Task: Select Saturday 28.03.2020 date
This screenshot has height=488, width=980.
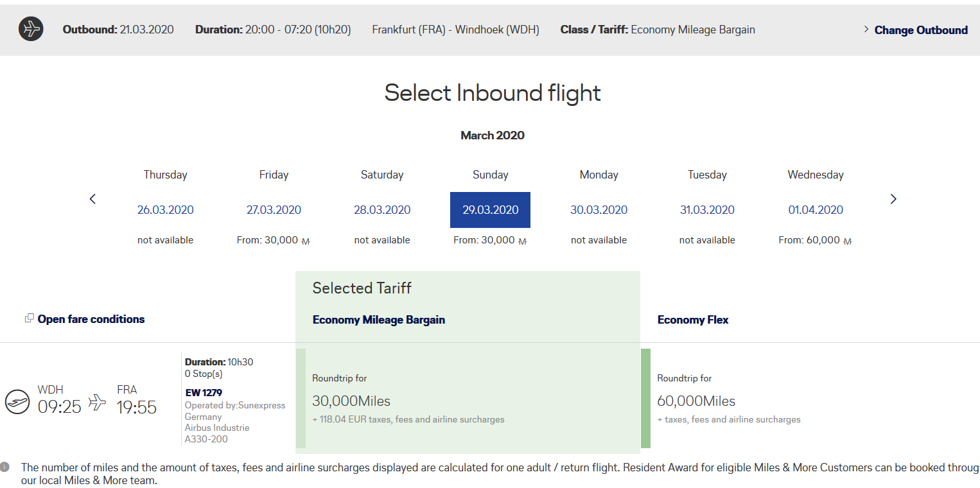Action: 382,210
